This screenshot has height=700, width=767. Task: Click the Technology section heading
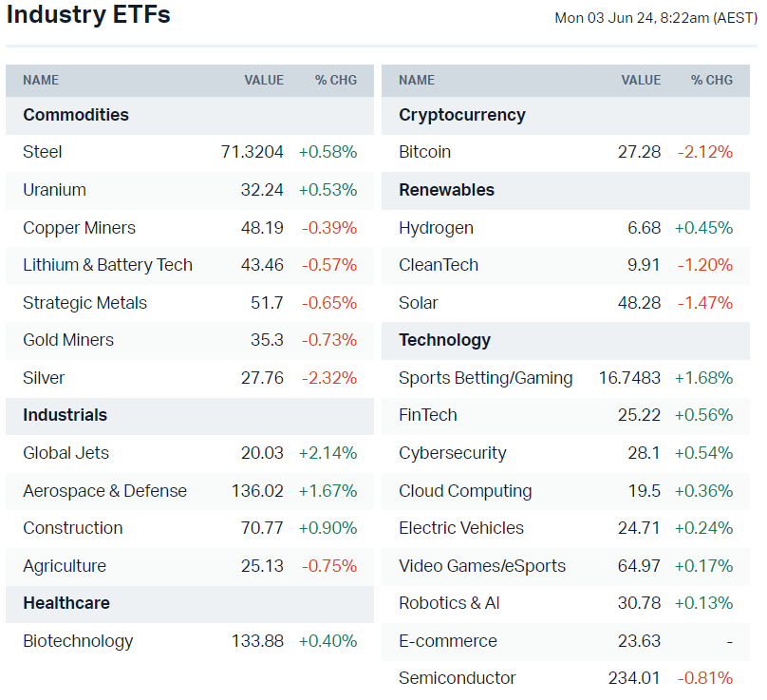(x=444, y=340)
